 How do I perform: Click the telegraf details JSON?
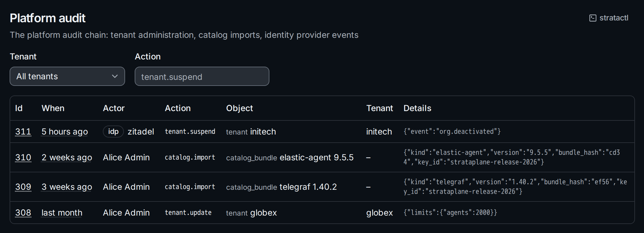[515, 187]
